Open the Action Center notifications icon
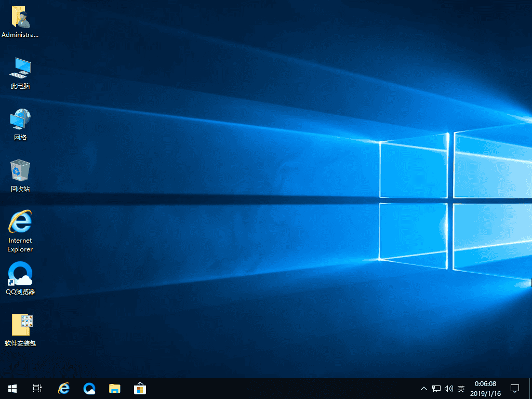Image resolution: width=532 pixels, height=399 pixels. (515, 389)
